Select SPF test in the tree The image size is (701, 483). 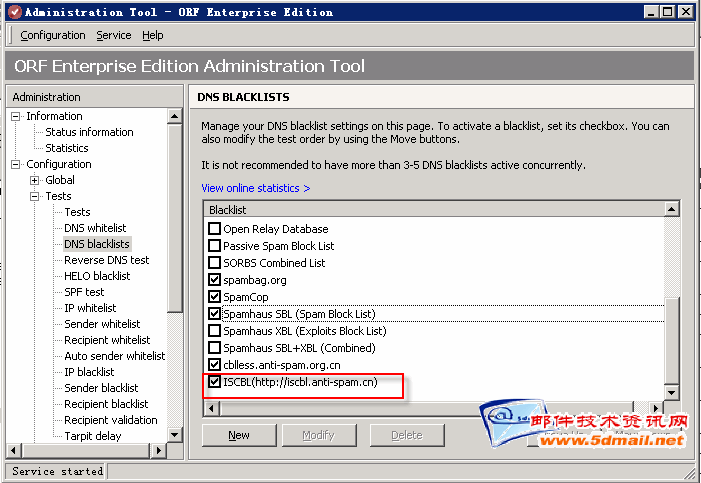(x=84, y=292)
